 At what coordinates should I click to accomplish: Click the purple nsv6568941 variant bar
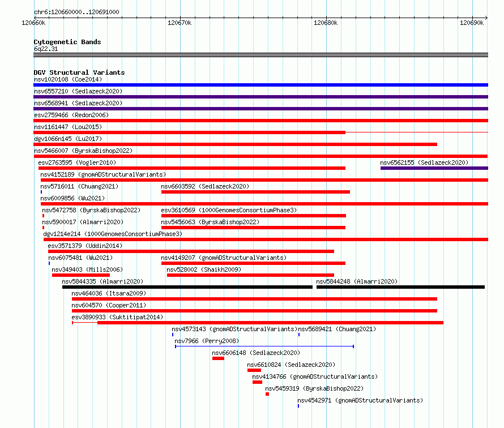pos(260,109)
